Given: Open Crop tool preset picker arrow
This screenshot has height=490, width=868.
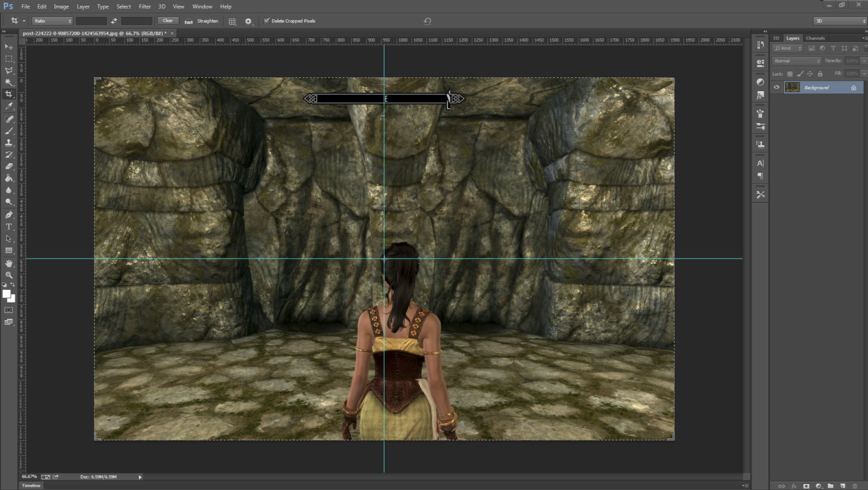Looking at the screenshot, I should [x=24, y=21].
